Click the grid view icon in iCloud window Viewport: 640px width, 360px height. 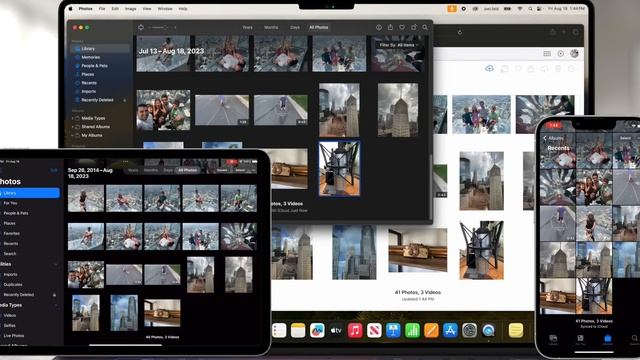pyautogui.click(x=547, y=53)
